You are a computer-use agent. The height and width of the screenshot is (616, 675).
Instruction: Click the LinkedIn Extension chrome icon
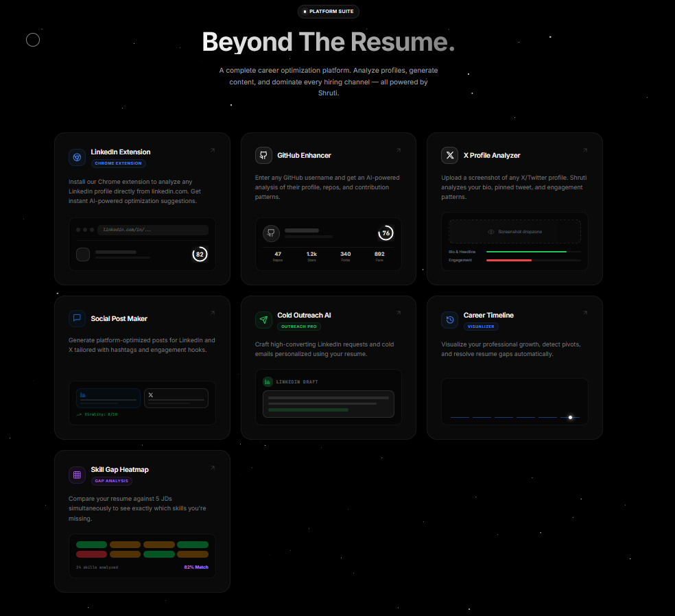(77, 157)
